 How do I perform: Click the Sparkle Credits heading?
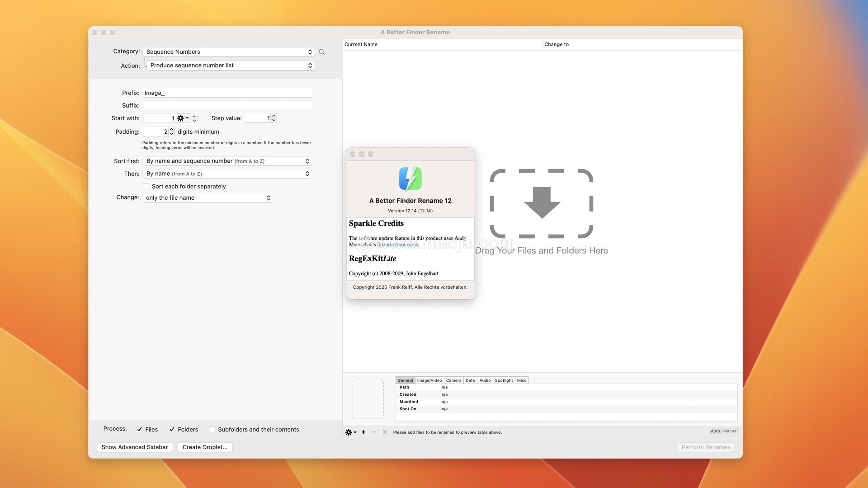tap(376, 224)
